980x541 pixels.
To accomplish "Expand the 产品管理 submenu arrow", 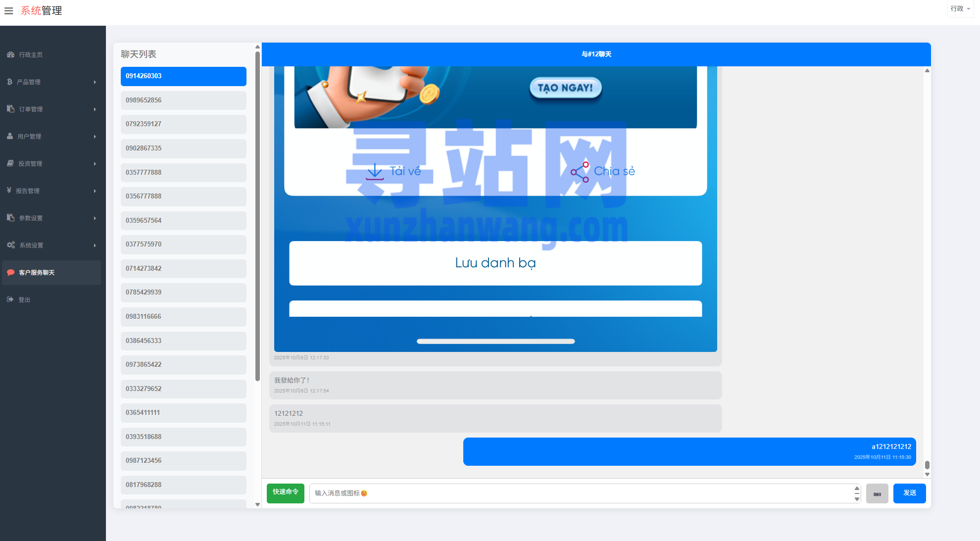I will 95,82.
